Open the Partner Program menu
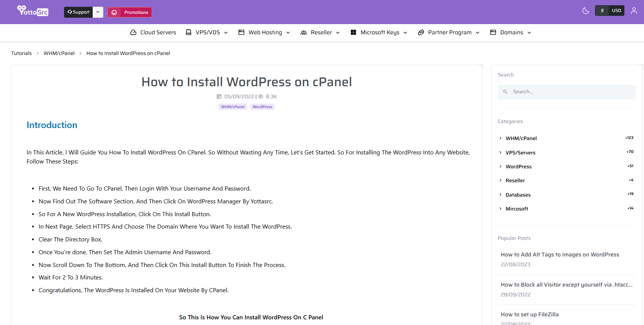This screenshot has width=644, height=325. click(450, 32)
